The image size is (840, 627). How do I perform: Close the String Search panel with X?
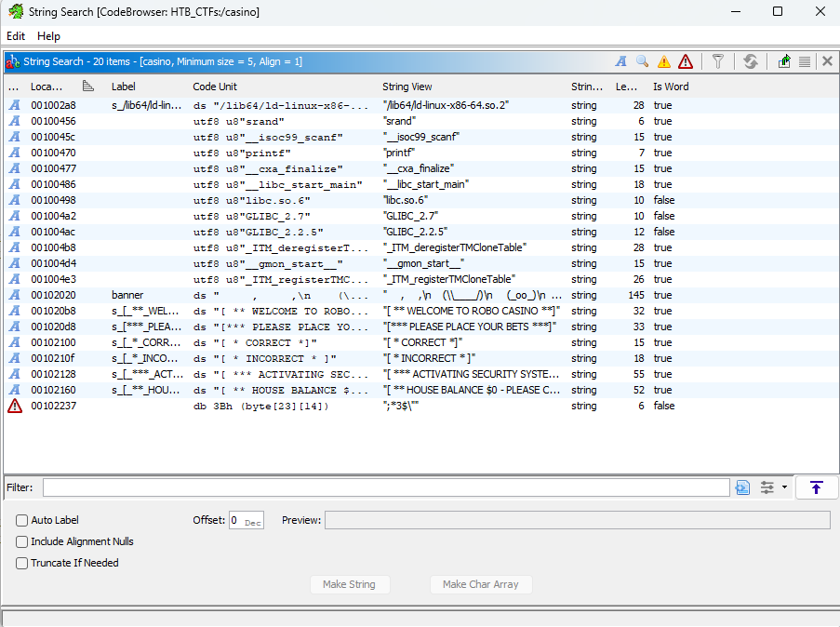coord(827,61)
